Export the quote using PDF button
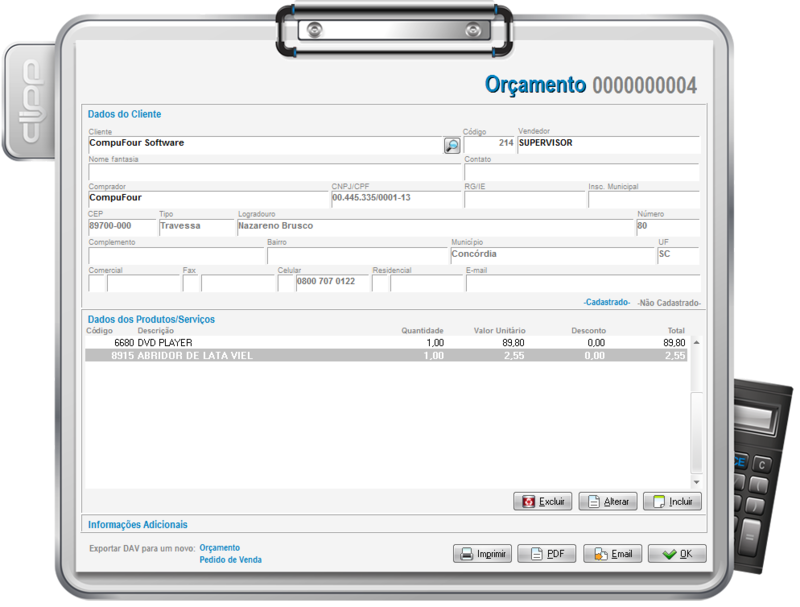Image resolution: width=800 pixels, height=607 pixels. [x=546, y=554]
